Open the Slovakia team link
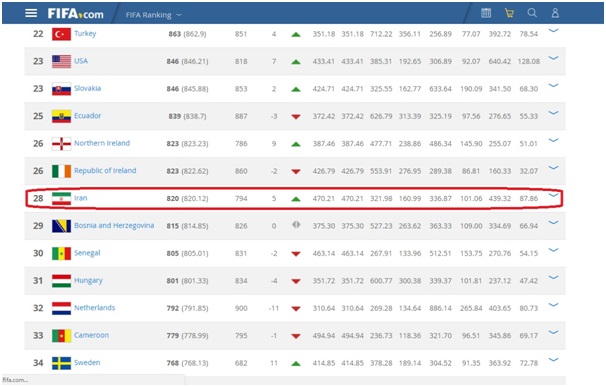606x387 pixels. click(x=88, y=89)
